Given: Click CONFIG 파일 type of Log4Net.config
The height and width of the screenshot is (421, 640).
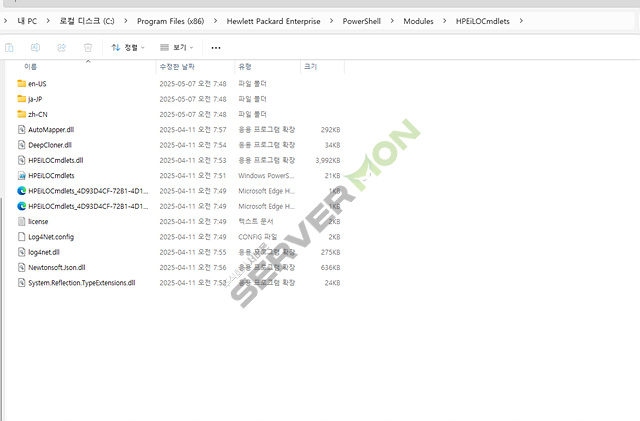Looking at the screenshot, I should [x=258, y=237].
